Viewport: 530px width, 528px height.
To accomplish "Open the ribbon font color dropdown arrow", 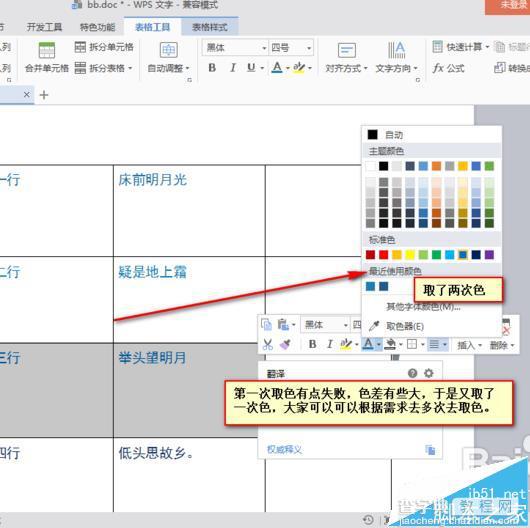I will tap(288, 68).
